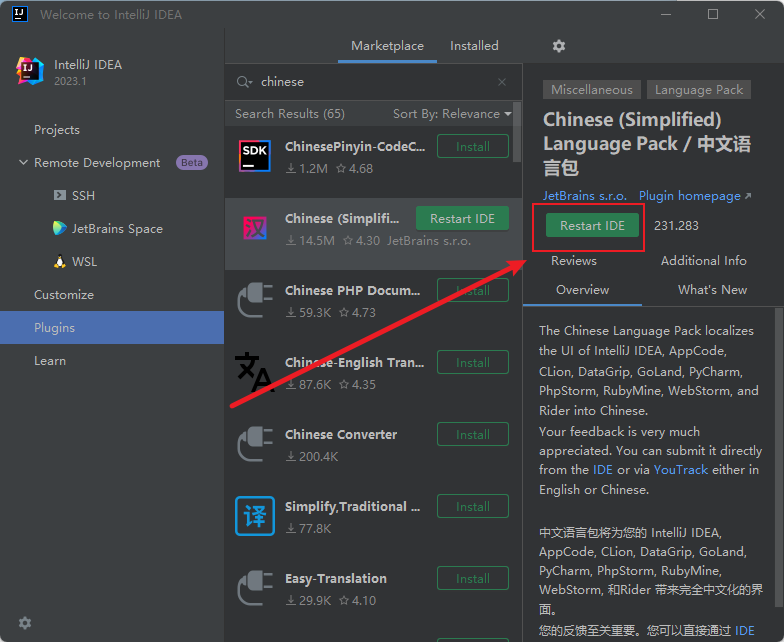
Task: Open the Plugin homepage link
Action: pyautogui.click(x=694, y=196)
